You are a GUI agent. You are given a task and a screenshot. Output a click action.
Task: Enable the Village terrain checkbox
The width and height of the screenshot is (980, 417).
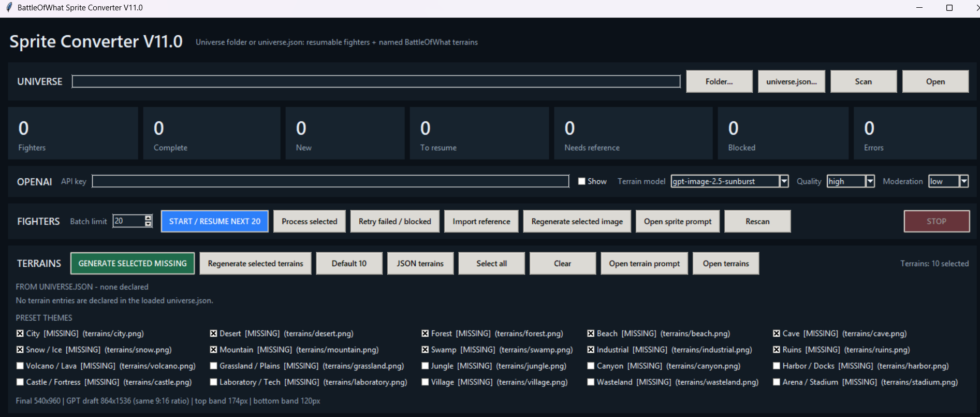click(425, 382)
